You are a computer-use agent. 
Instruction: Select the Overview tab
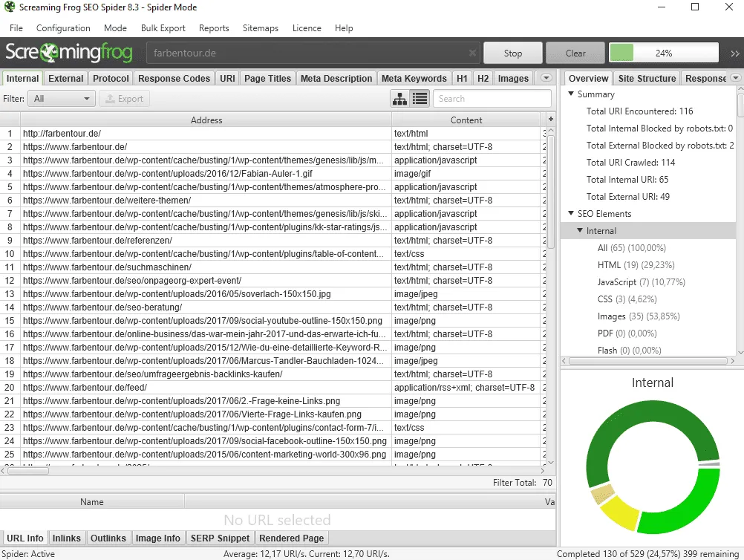pos(588,78)
